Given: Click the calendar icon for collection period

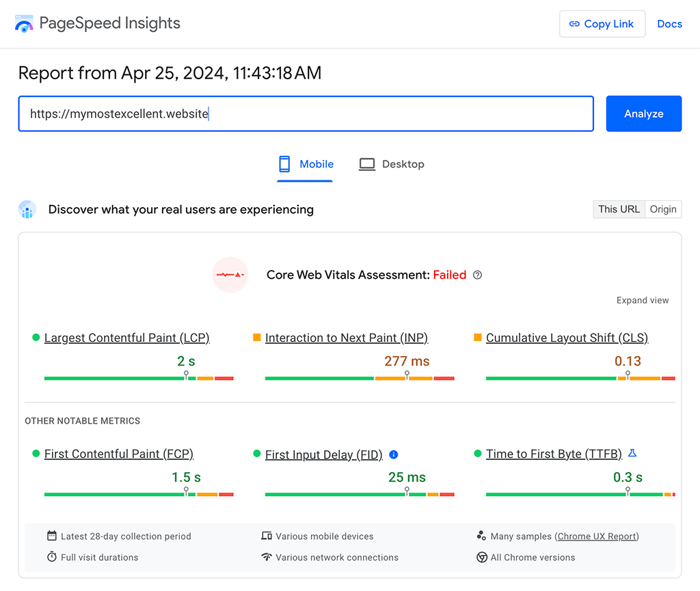Looking at the screenshot, I should pyautogui.click(x=52, y=536).
